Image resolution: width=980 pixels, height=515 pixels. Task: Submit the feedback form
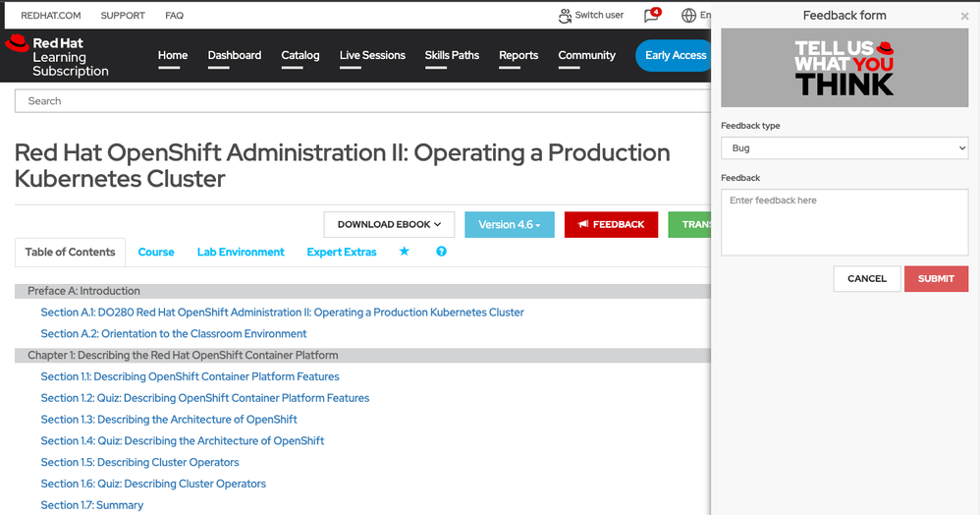[x=936, y=279]
